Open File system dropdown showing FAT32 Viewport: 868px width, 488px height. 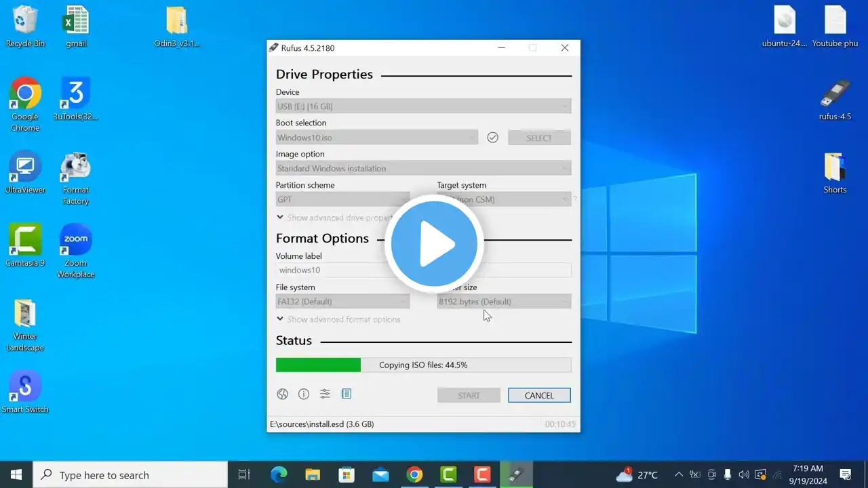click(342, 302)
